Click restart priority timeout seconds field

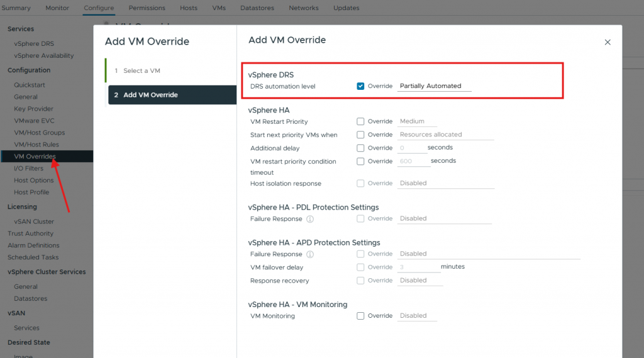coord(414,161)
